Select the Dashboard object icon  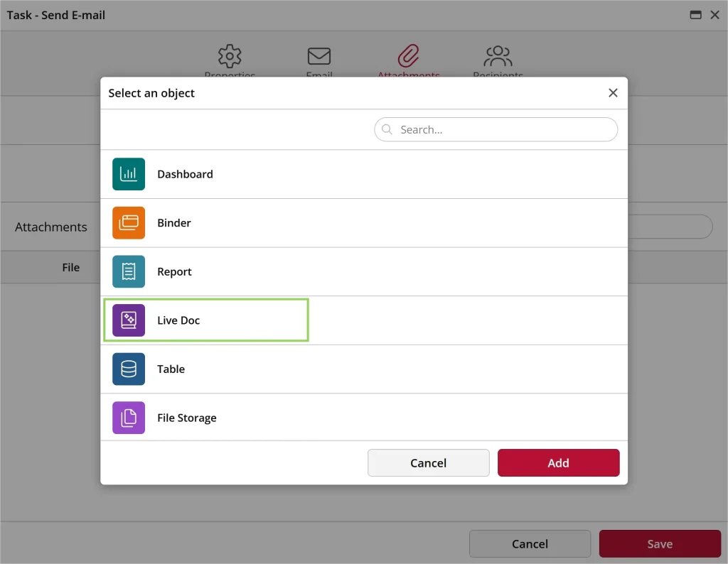click(x=129, y=174)
